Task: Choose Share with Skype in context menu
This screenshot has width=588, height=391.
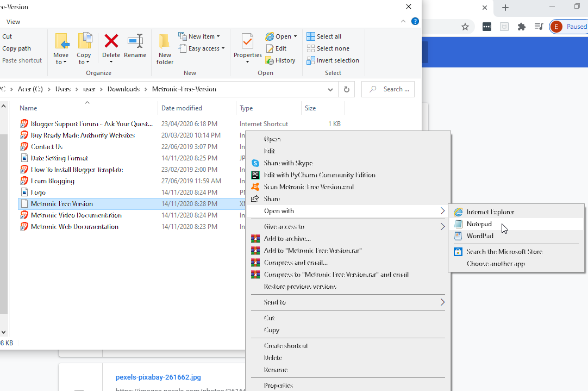Action: click(x=348, y=163)
